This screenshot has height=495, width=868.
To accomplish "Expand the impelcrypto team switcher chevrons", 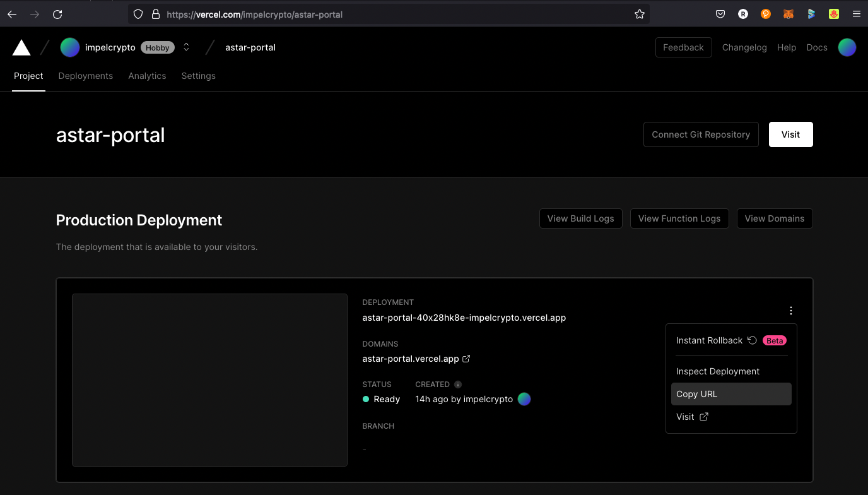I will [186, 47].
